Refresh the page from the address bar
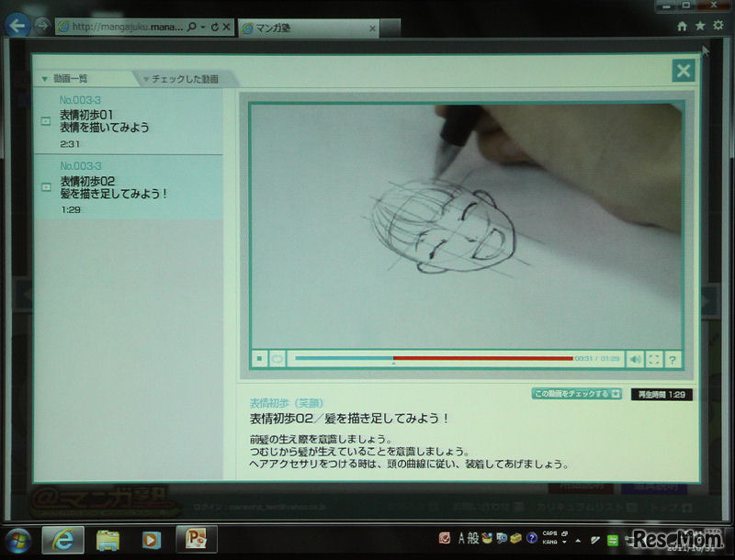Viewport: 735px width, 560px height. click(215, 28)
